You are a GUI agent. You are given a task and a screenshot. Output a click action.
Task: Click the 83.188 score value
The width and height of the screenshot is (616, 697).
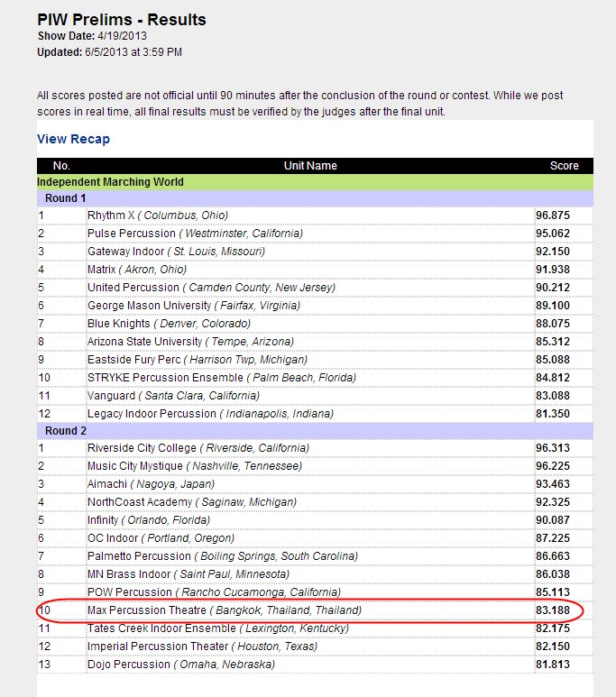pos(553,610)
